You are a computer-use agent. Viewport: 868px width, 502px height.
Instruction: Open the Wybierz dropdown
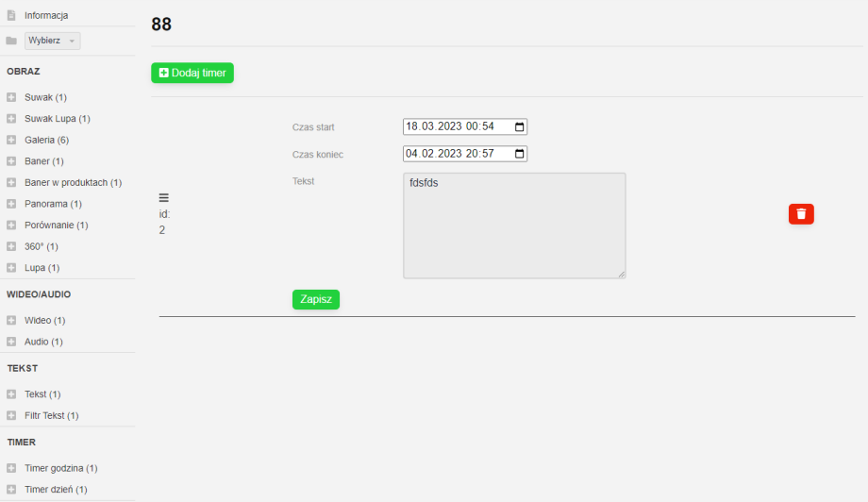(x=52, y=41)
